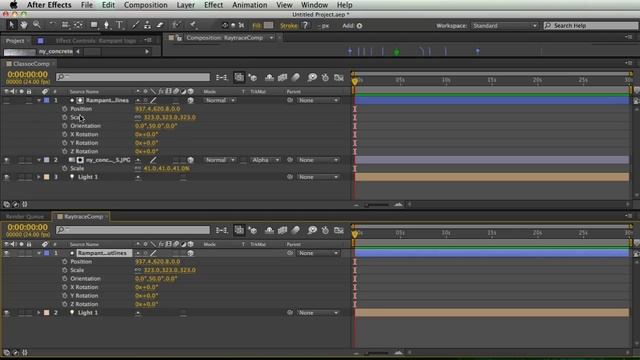This screenshot has height=360, width=640.
Task: Open Brainstorm in ClassicComp timeline
Action: click(x=312, y=77)
